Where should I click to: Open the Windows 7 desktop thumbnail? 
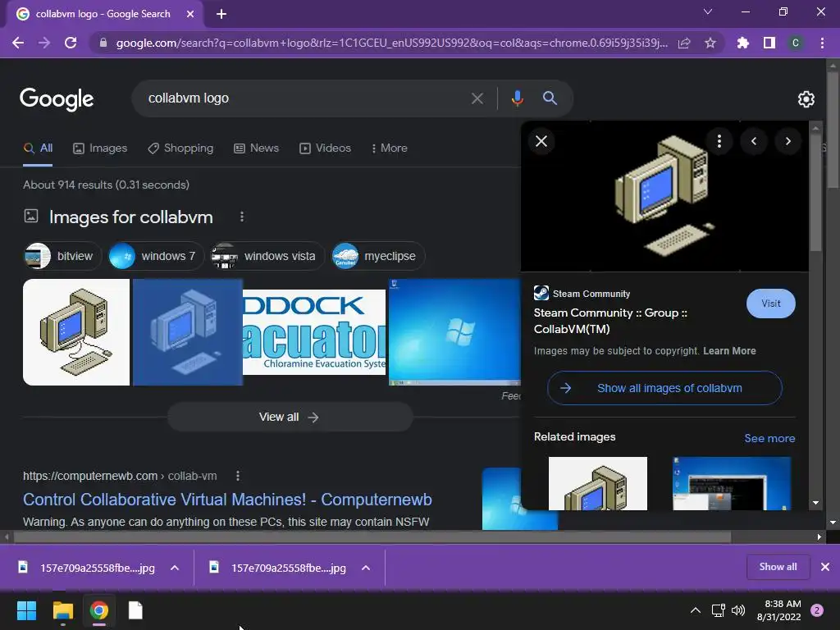454,332
